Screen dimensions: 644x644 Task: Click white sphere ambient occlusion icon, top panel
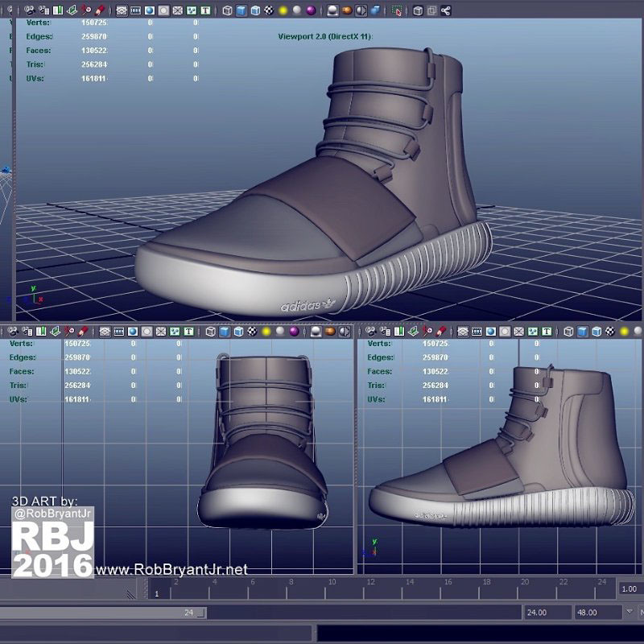[332, 10]
